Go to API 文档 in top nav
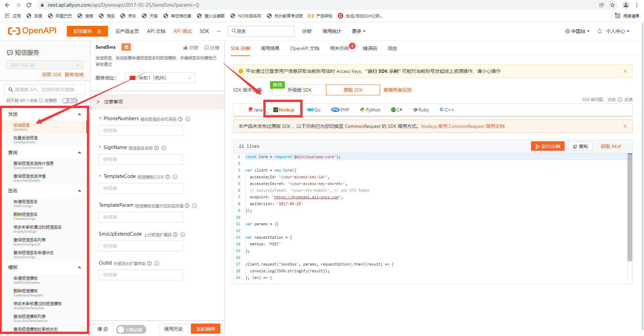 (x=156, y=31)
